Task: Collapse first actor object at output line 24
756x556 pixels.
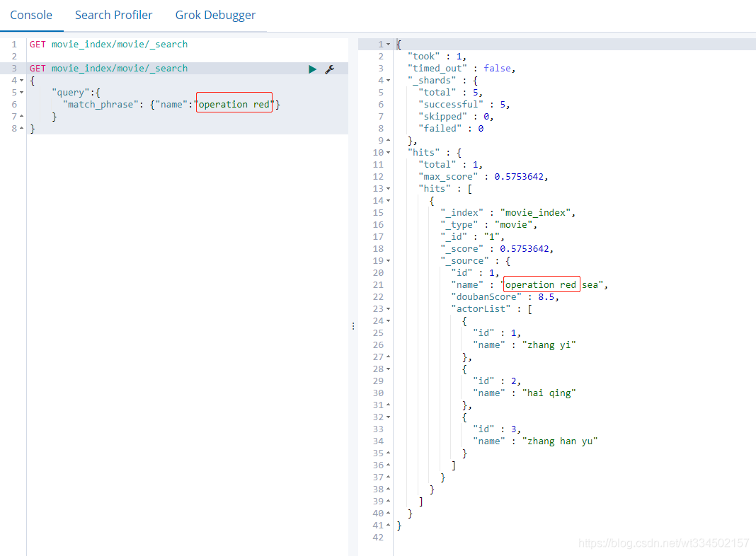Action: [388, 321]
